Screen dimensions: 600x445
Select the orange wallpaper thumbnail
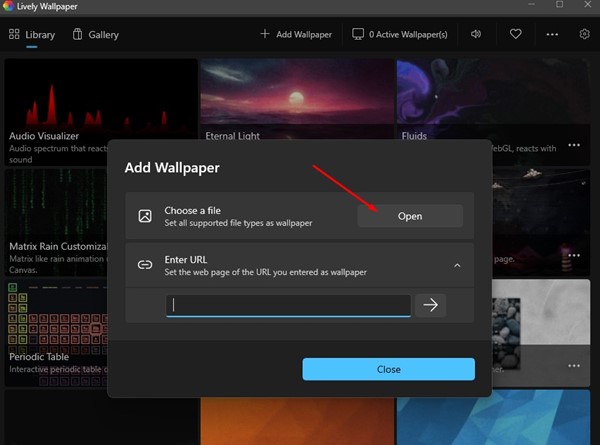point(297,421)
